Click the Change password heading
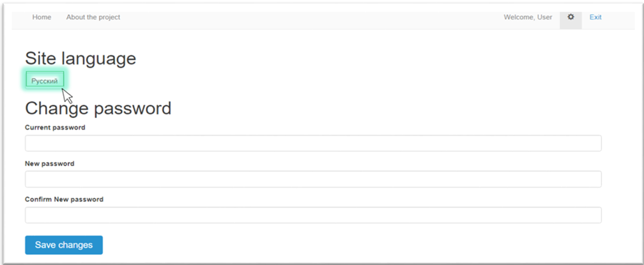 pyautogui.click(x=98, y=109)
